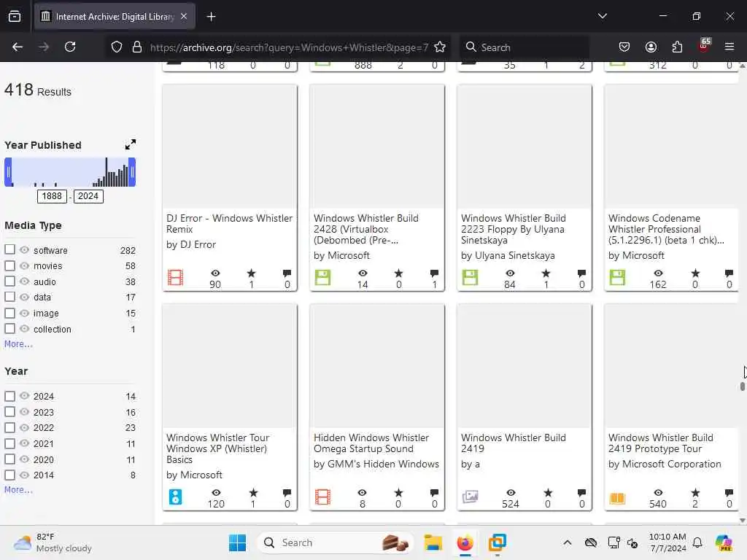Open the list all tabs dropdown arrow
Image resolution: width=747 pixels, height=560 pixels.
coord(603,16)
